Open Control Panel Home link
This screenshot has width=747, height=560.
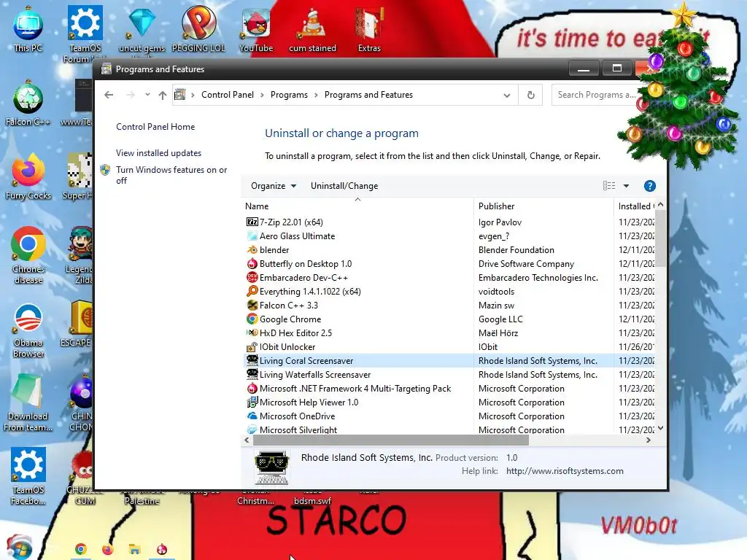[x=155, y=127]
